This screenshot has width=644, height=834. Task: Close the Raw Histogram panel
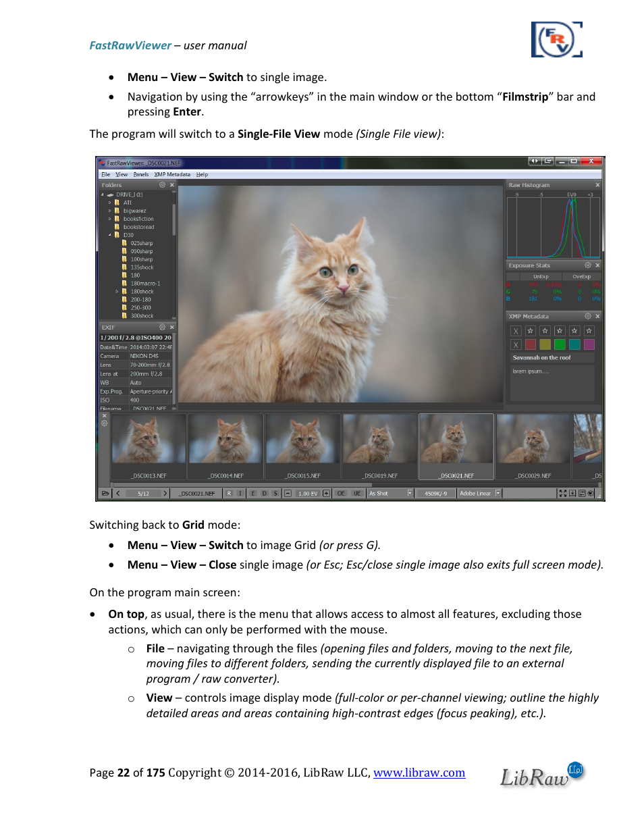click(x=597, y=184)
